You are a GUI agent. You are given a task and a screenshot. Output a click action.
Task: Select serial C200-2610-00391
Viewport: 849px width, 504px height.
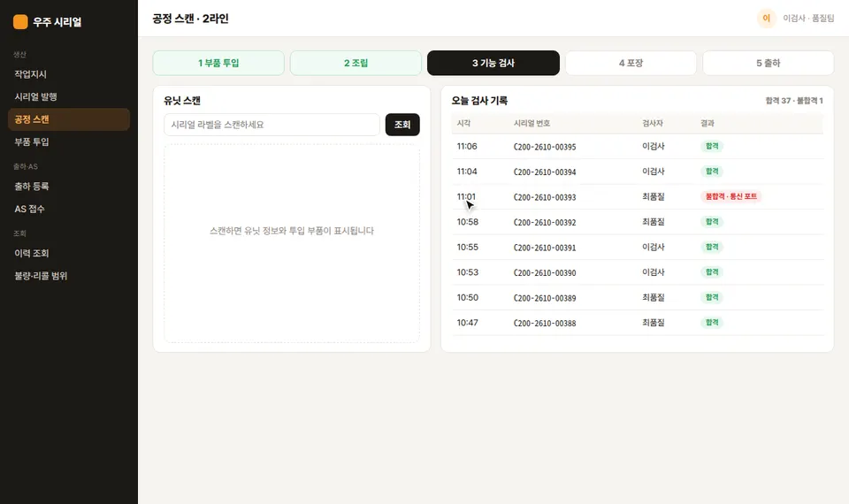point(545,248)
